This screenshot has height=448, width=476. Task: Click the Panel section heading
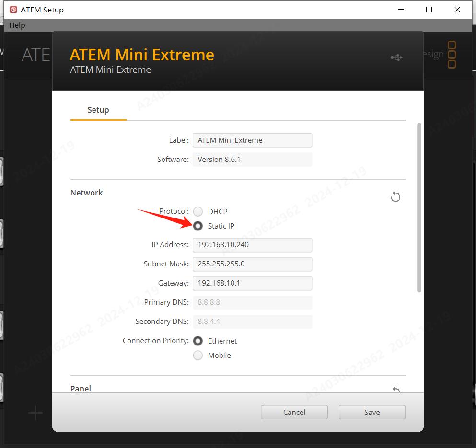point(81,389)
